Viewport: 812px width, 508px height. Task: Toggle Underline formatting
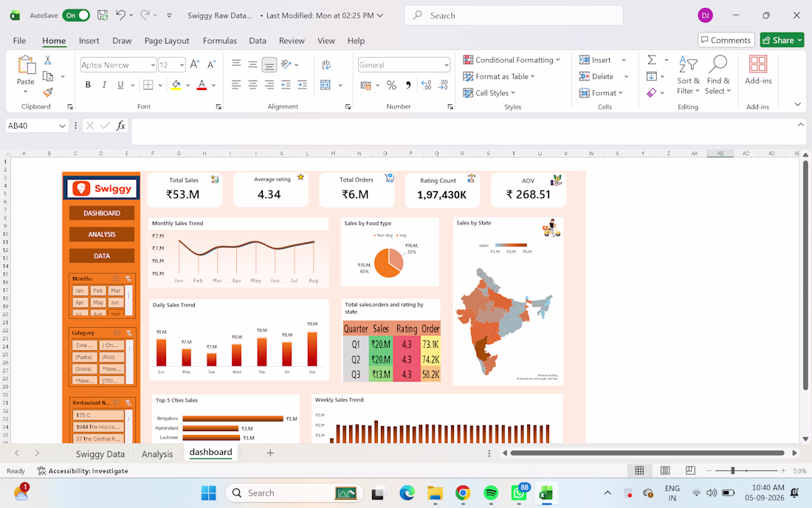(x=120, y=84)
